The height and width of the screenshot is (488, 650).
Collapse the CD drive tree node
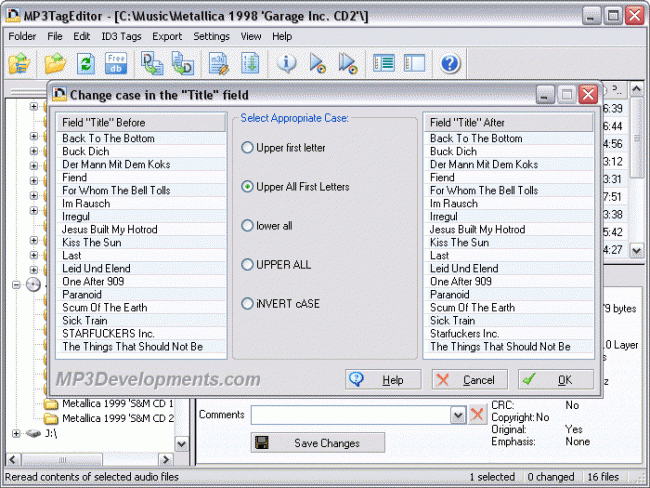pos(16,285)
